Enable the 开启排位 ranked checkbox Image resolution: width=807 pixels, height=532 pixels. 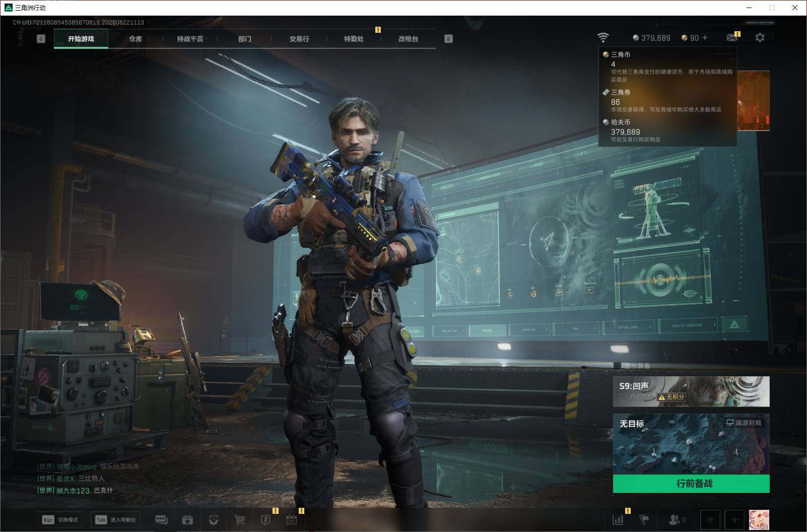(623, 397)
